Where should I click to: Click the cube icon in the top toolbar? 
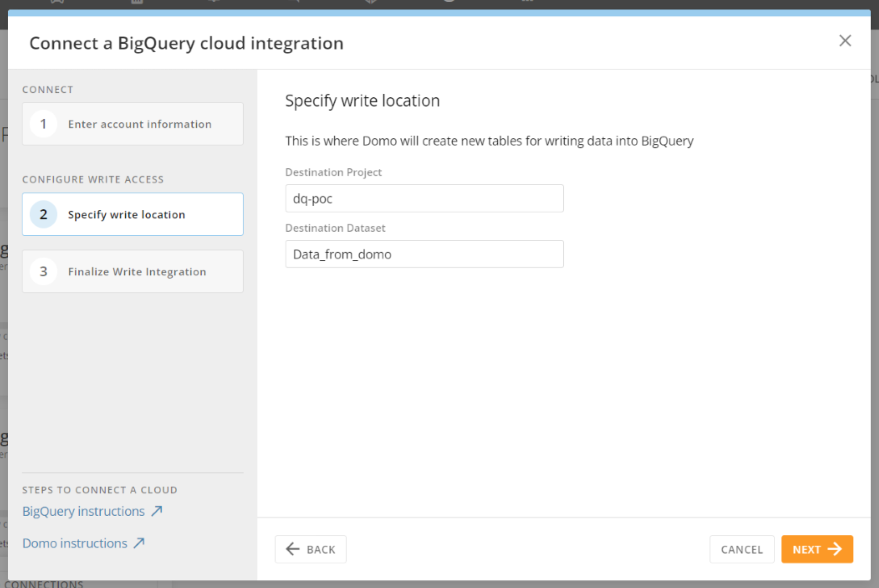370,2
